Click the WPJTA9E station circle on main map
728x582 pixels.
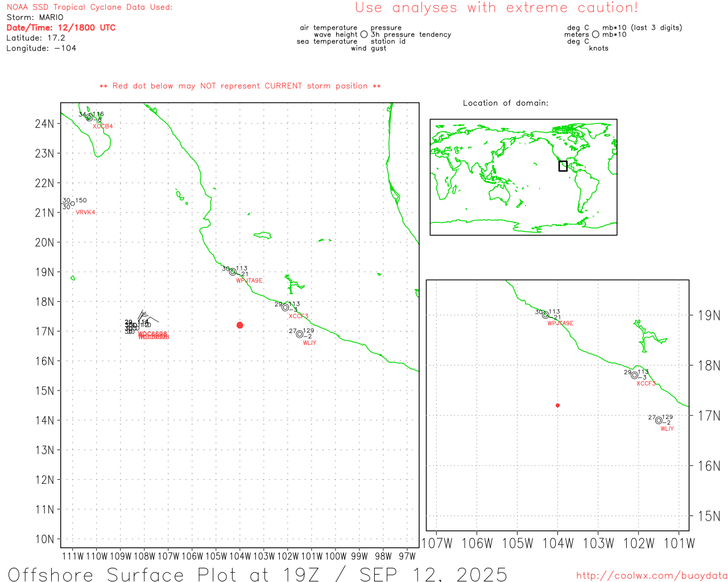233,272
